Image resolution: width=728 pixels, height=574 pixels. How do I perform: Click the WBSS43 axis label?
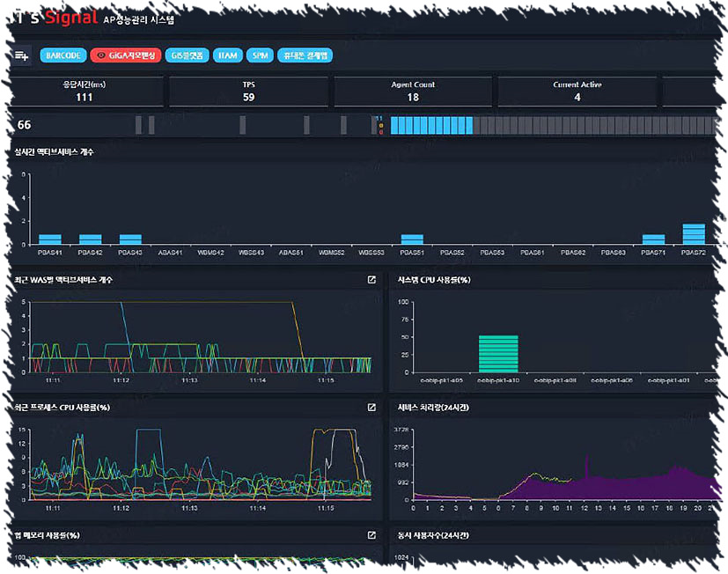(x=251, y=253)
